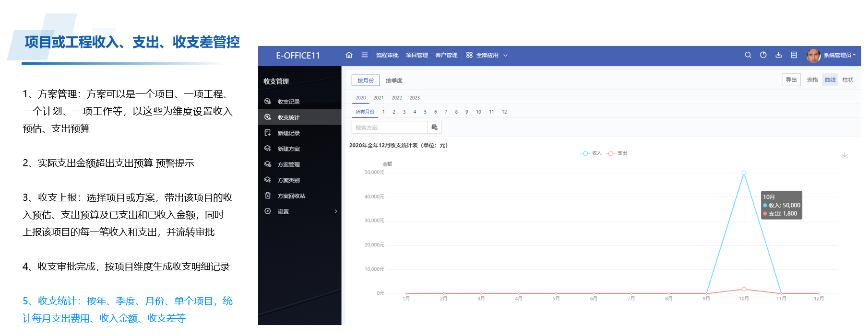Click the 搜索方案 search field

390,127
